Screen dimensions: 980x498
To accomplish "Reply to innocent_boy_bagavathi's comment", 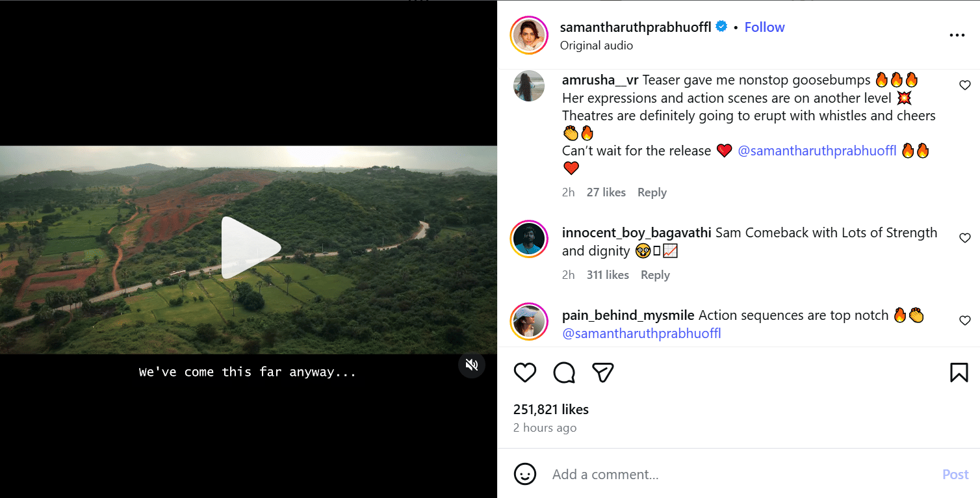I will point(655,275).
